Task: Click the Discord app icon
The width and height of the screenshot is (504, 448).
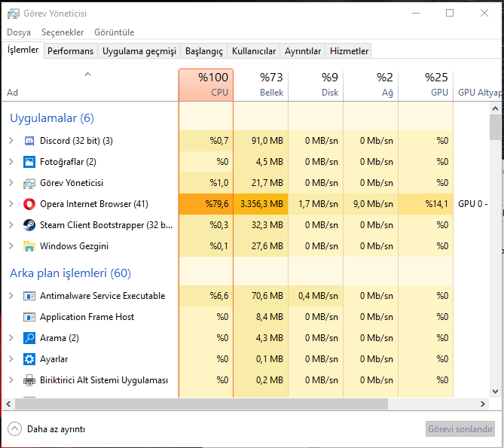Action: pyautogui.click(x=29, y=141)
